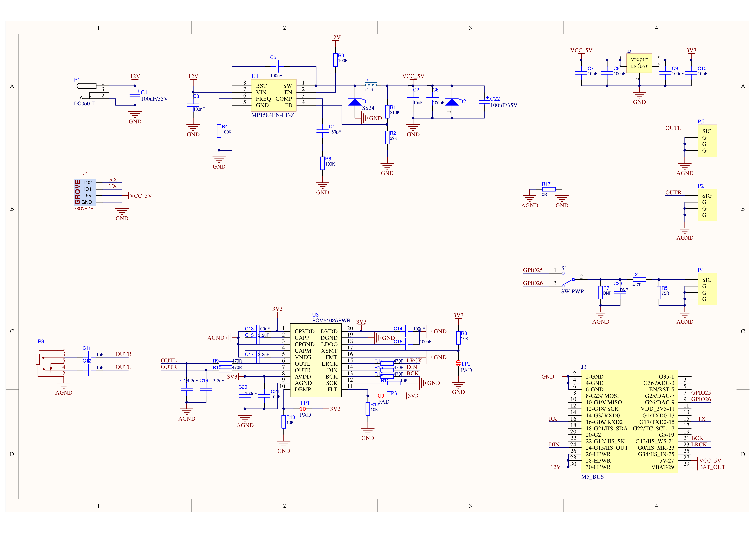Viewport: 756px width, 534px height.
Task: Select the J1 GROVE connector symbol
Action: click(85, 192)
